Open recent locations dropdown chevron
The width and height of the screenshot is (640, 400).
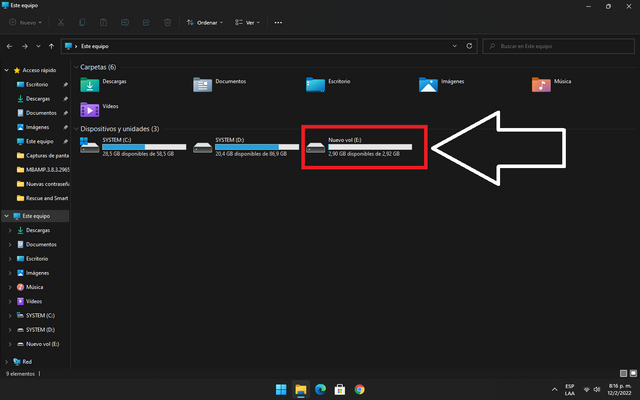(x=38, y=47)
